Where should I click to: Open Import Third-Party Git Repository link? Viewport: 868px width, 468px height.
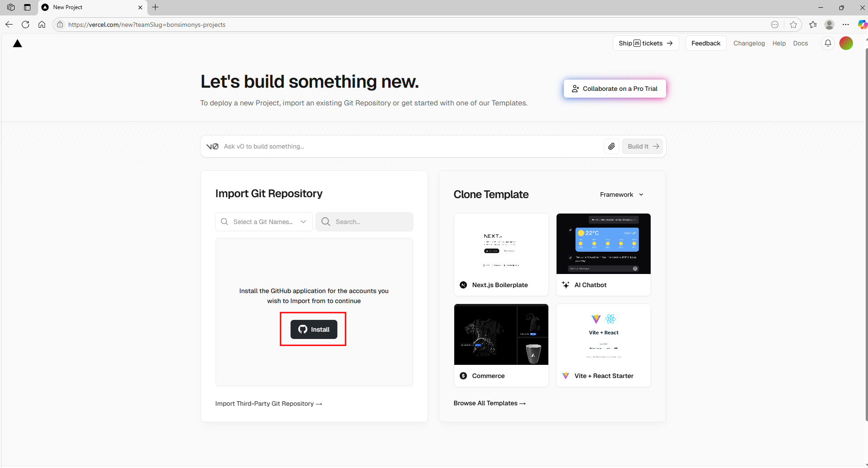(x=269, y=403)
